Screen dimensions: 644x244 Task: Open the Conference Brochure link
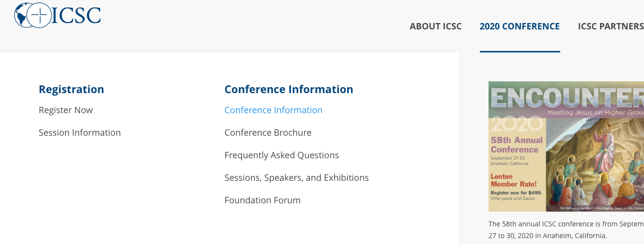click(x=268, y=133)
